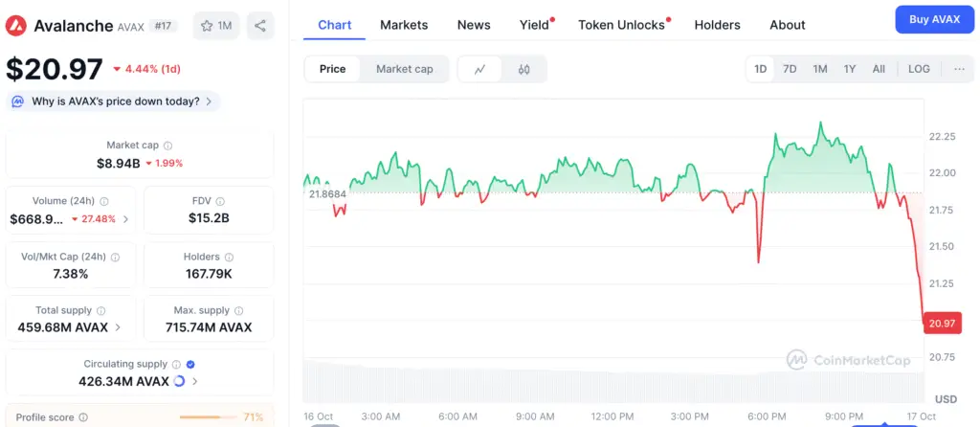Image resolution: width=980 pixels, height=427 pixels.
Task: Select the 7D time range
Action: coord(790,69)
